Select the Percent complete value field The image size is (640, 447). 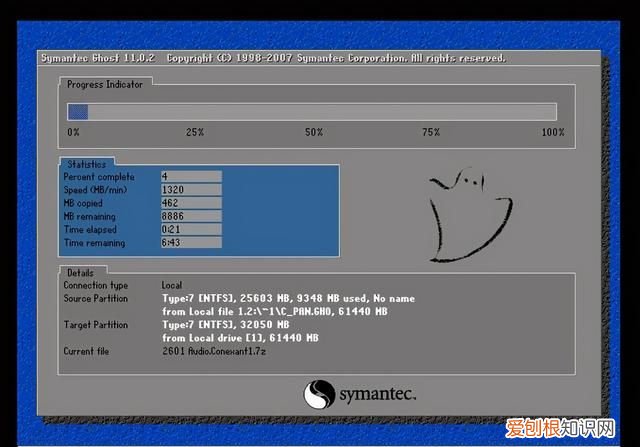click(x=190, y=176)
